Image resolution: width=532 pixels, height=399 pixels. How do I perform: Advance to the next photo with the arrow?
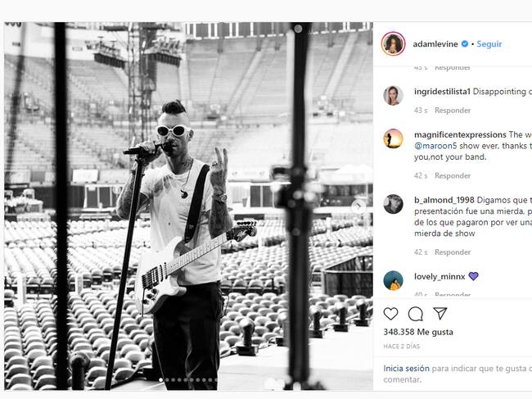358,206
